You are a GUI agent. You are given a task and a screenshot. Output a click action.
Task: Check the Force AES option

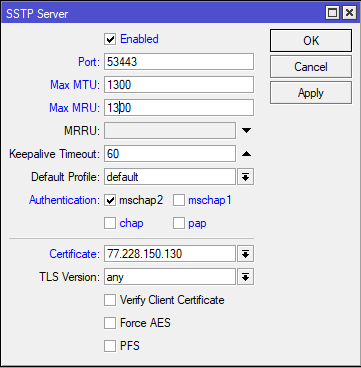coord(110,323)
